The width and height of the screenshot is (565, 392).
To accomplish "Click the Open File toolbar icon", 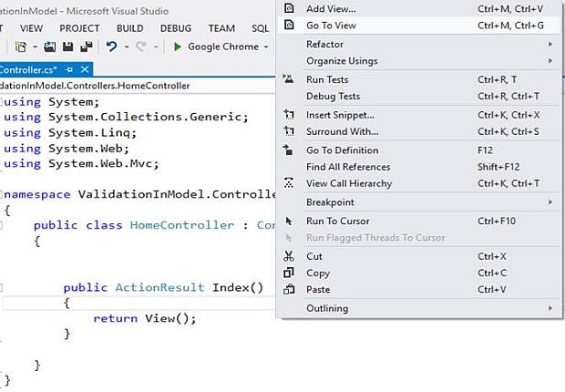I will (x=50, y=46).
